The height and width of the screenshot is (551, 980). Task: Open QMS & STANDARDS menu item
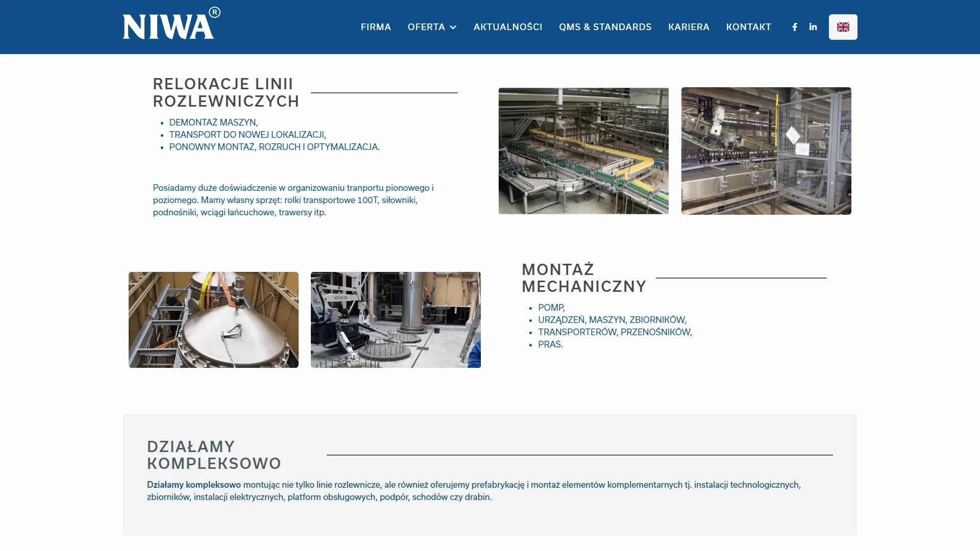605,27
